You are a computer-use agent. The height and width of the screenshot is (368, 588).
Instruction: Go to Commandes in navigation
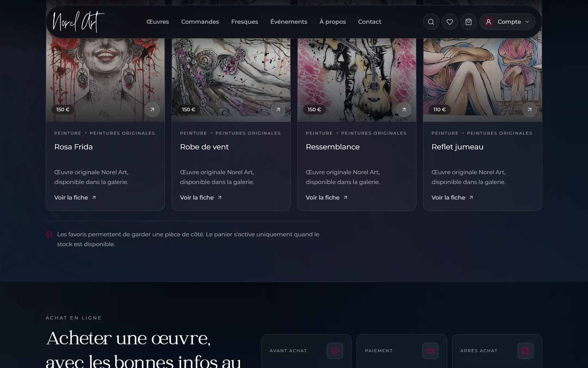[x=200, y=22]
